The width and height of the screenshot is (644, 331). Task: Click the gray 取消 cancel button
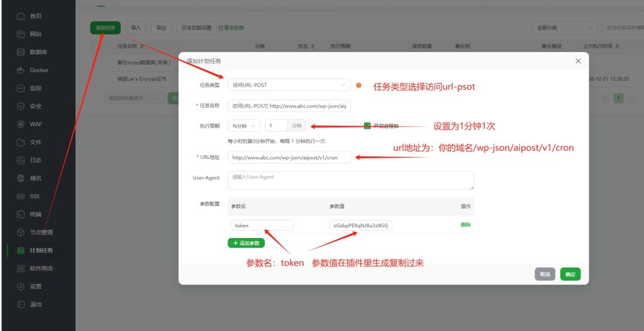click(545, 274)
